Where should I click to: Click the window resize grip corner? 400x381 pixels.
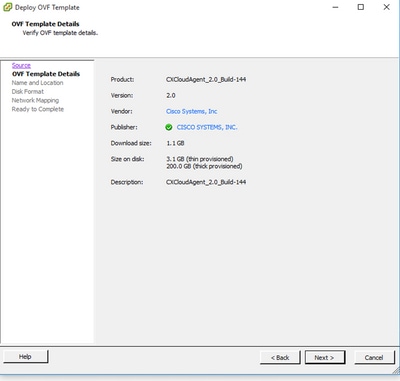395,371
